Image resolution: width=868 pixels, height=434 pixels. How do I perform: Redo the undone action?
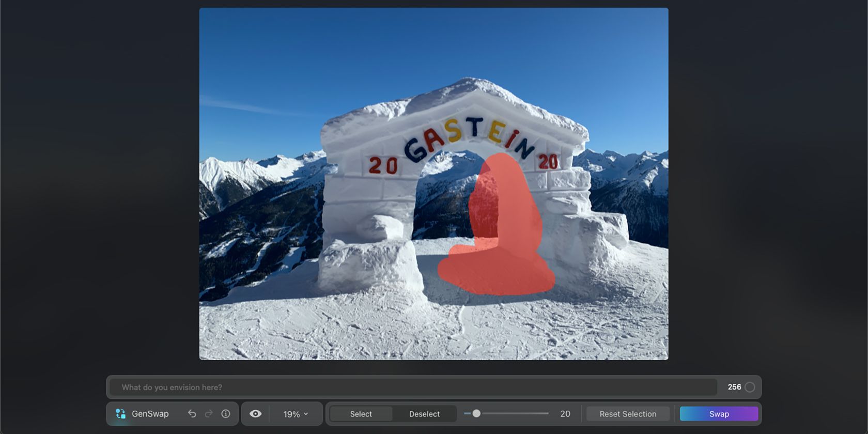click(x=209, y=414)
